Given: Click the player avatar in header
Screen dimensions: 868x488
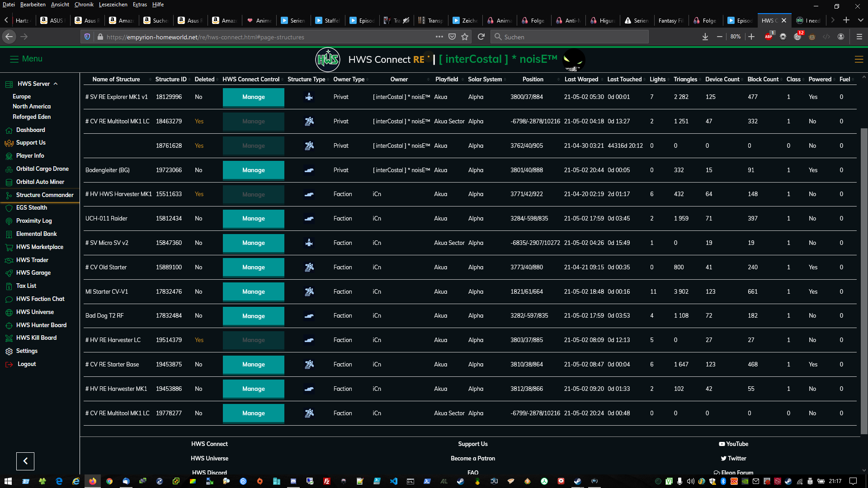Looking at the screenshot, I should [574, 60].
